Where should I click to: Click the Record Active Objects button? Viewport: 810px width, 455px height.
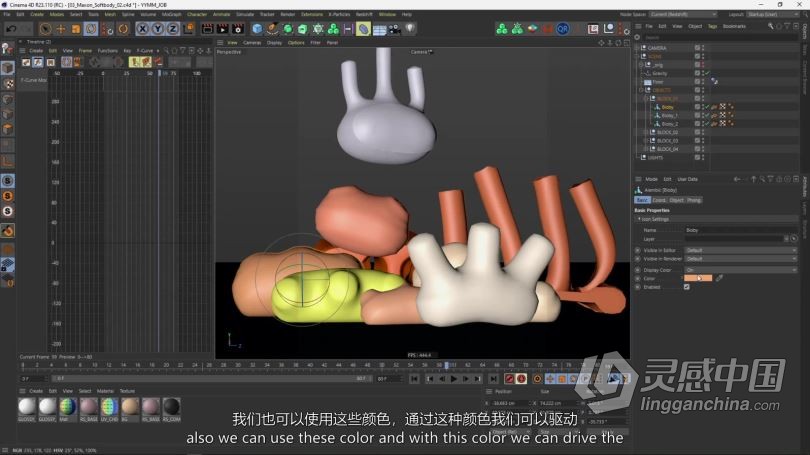509,379
